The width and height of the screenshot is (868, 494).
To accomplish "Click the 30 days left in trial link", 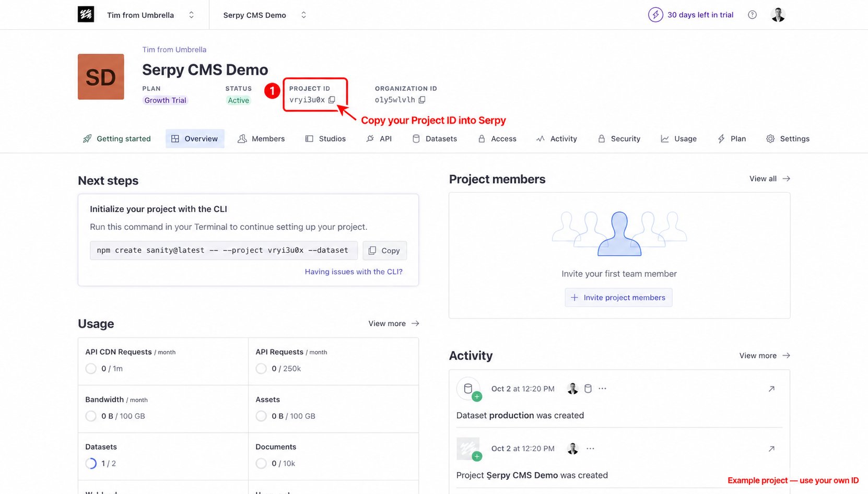I will point(700,15).
